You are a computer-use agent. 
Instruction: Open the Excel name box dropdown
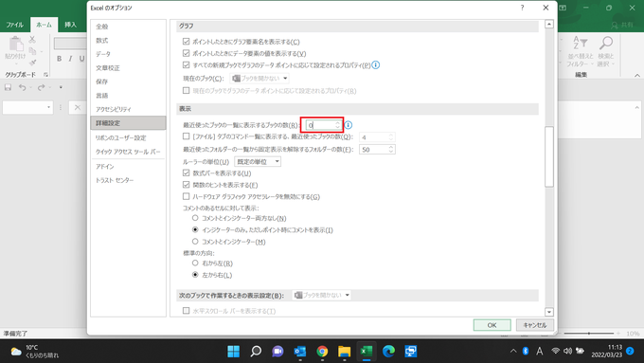(48, 107)
